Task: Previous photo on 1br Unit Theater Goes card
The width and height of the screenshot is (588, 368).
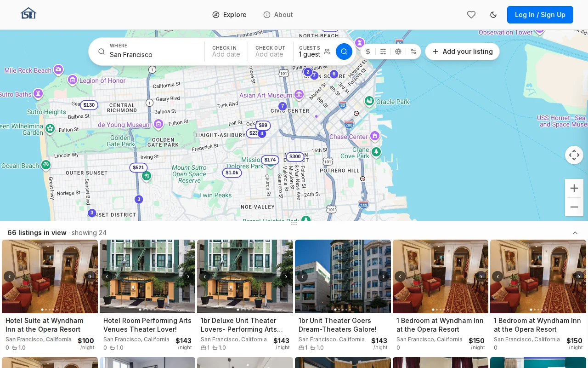Action: pyautogui.click(x=302, y=276)
